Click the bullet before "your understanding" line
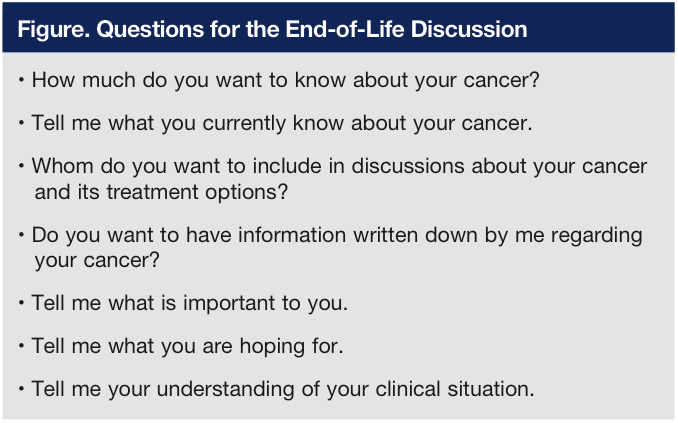This screenshot has width=678, height=423. [22, 388]
